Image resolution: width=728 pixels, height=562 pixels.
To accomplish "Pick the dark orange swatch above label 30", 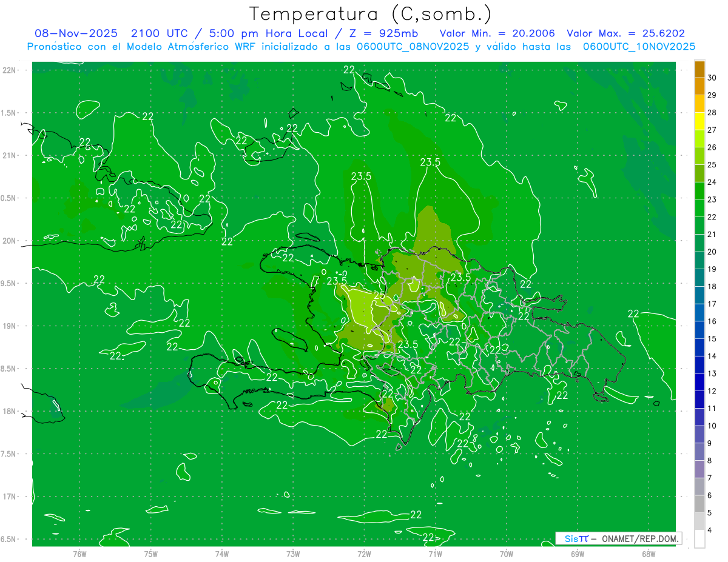I will (699, 69).
